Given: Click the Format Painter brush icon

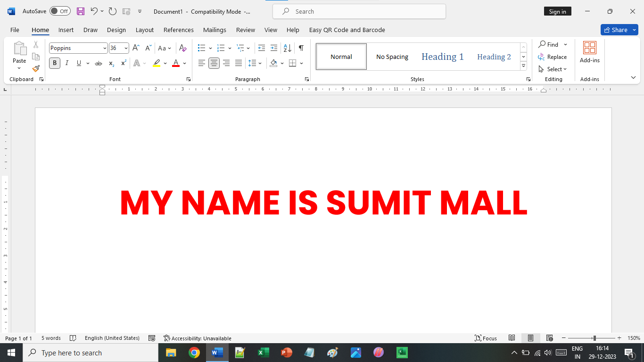Looking at the screenshot, I should pos(36,69).
